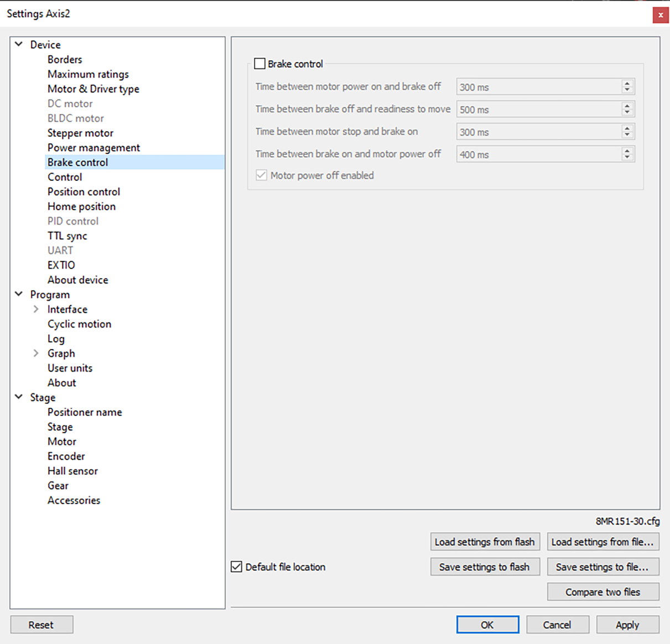Toggle Motor power off enabled
670x644 pixels.
261,175
